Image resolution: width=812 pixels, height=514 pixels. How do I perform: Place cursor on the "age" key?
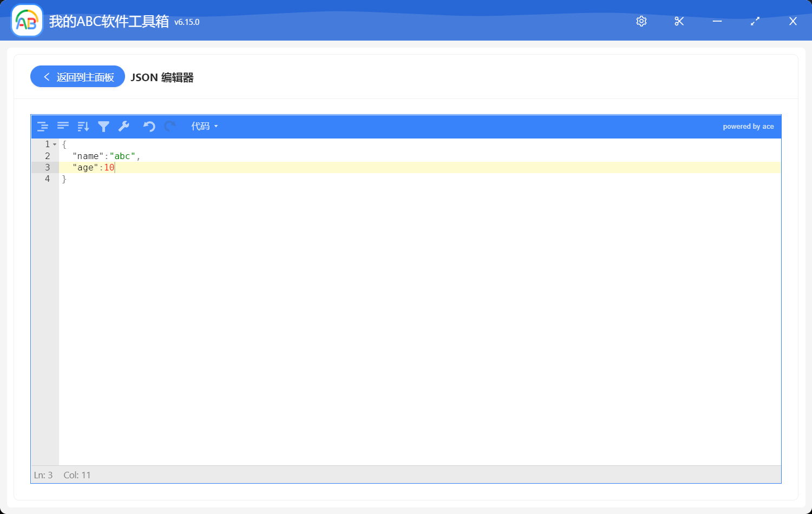coord(85,168)
